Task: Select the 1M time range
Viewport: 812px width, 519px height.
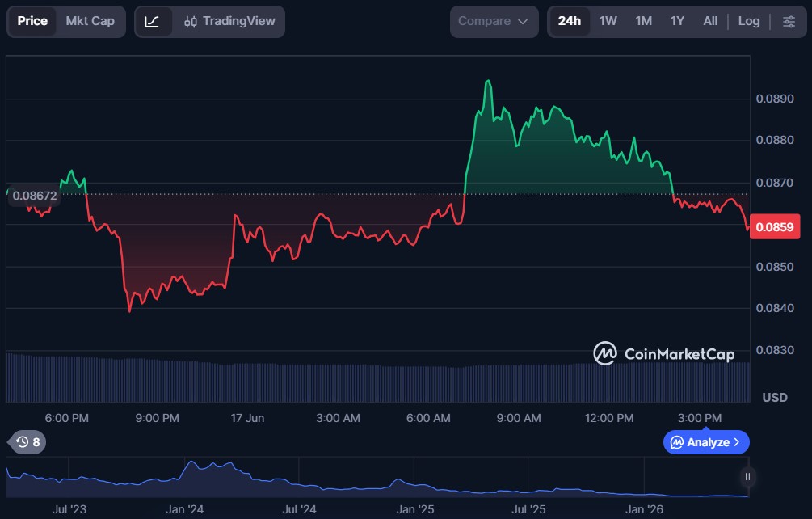Action: [644, 21]
